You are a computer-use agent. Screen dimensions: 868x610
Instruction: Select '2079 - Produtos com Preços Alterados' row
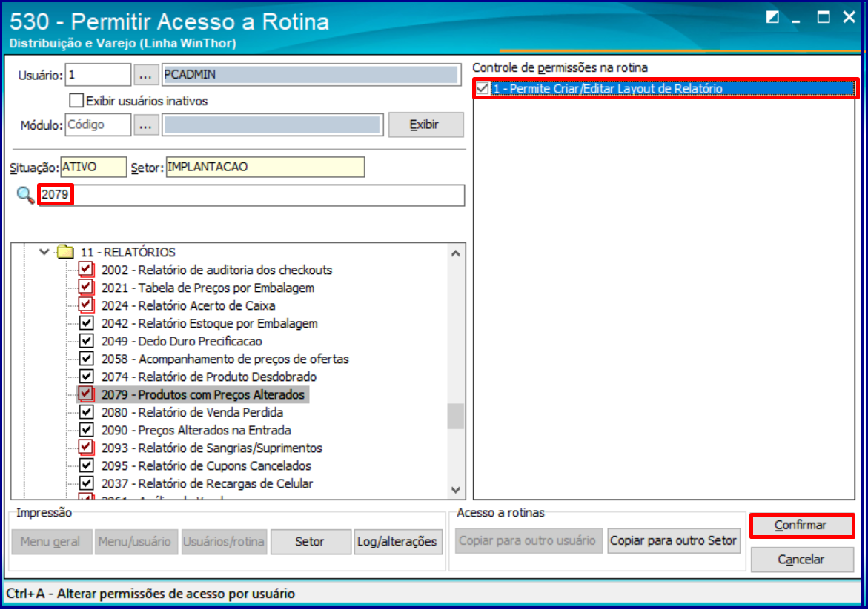(x=202, y=394)
